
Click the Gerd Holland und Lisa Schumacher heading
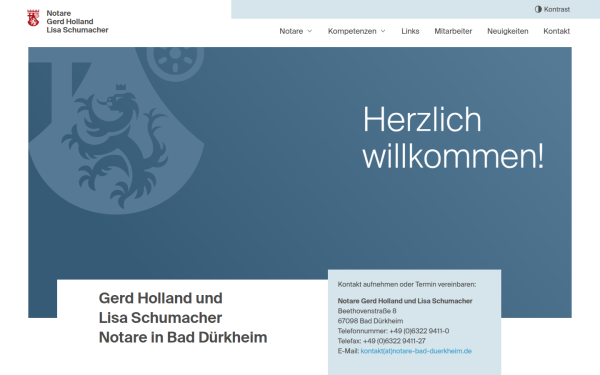[x=183, y=318]
